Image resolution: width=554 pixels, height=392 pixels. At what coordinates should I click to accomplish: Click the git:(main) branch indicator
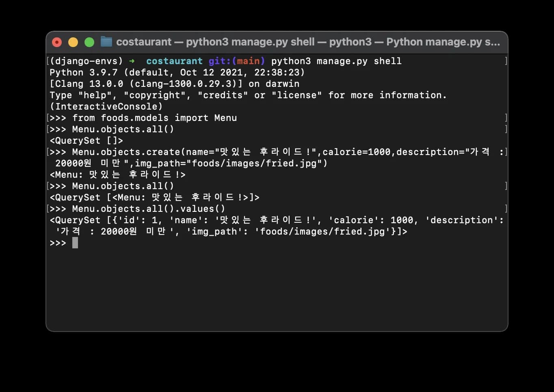coord(236,61)
